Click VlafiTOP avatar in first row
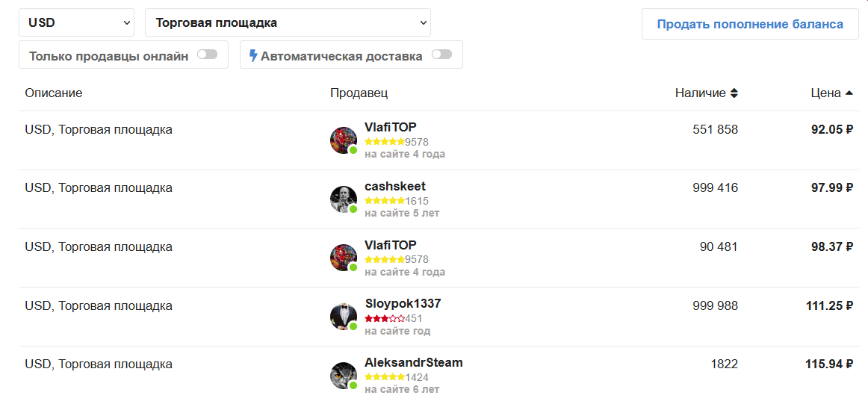Viewport: 868px width, 416px height. click(344, 140)
